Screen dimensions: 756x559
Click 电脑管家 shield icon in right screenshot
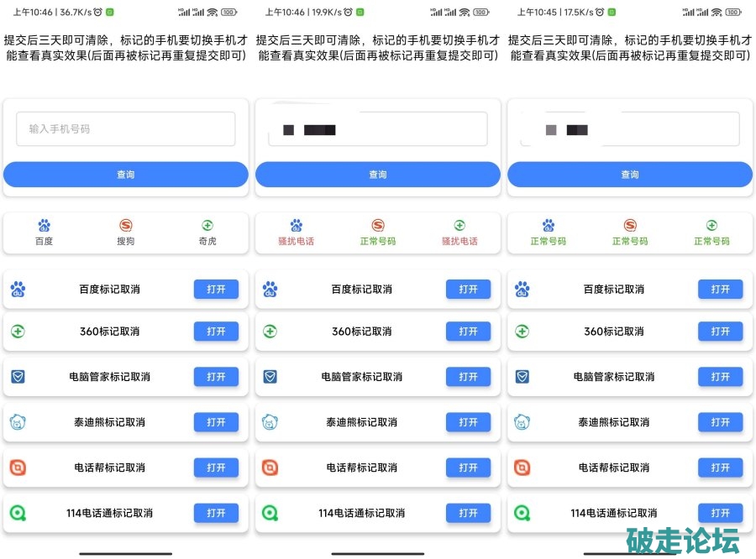522,377
